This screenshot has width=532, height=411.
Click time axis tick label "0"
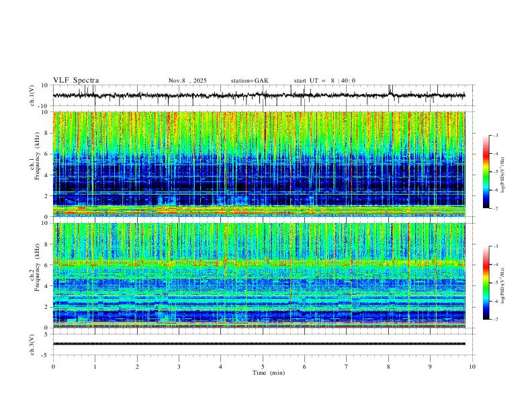pos(53,367)
